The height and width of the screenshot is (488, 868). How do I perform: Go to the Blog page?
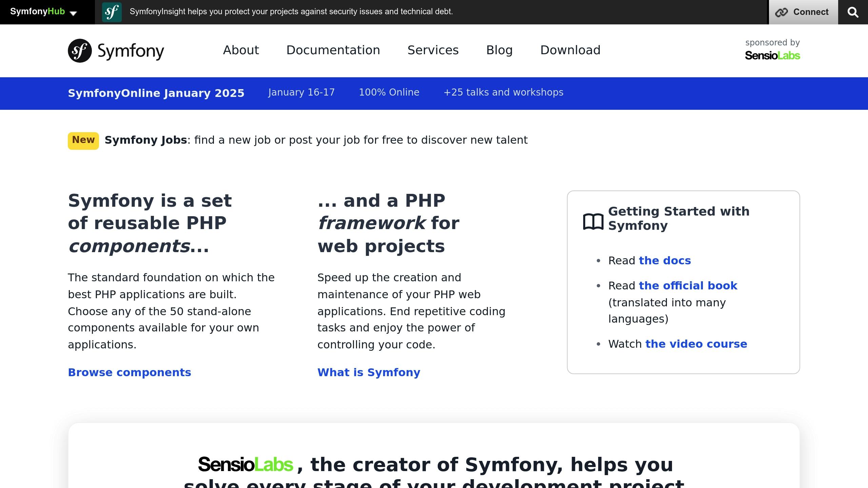[x=499, y=50]
